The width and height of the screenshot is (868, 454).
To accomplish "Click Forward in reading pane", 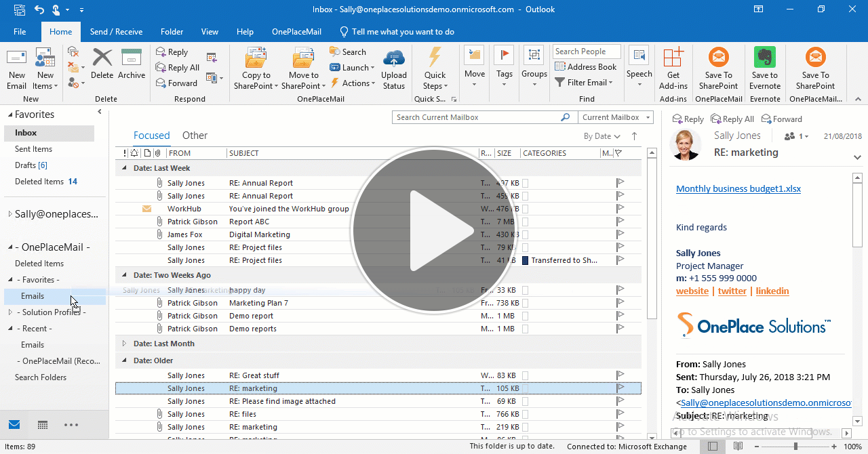I will coord(782,119).
